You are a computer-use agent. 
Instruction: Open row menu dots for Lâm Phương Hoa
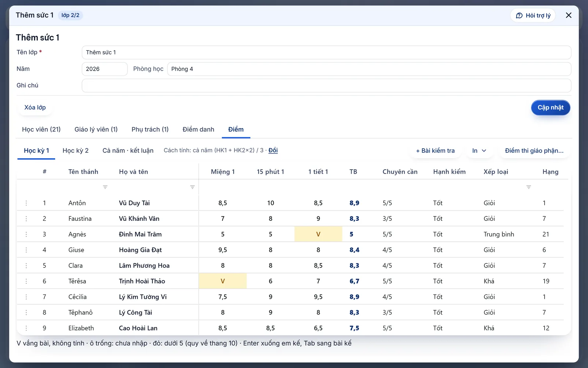pyautogui.click(x=26, y=266)
